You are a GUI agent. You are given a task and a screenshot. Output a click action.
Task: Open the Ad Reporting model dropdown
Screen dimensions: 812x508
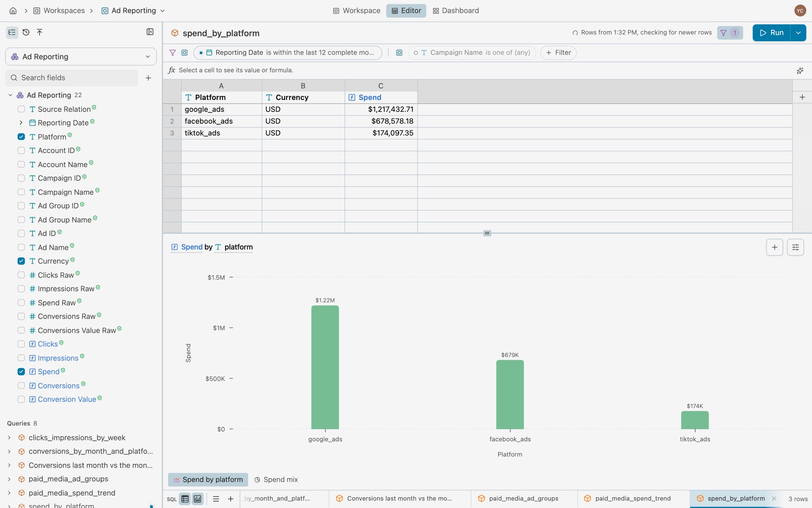point(81,56)
